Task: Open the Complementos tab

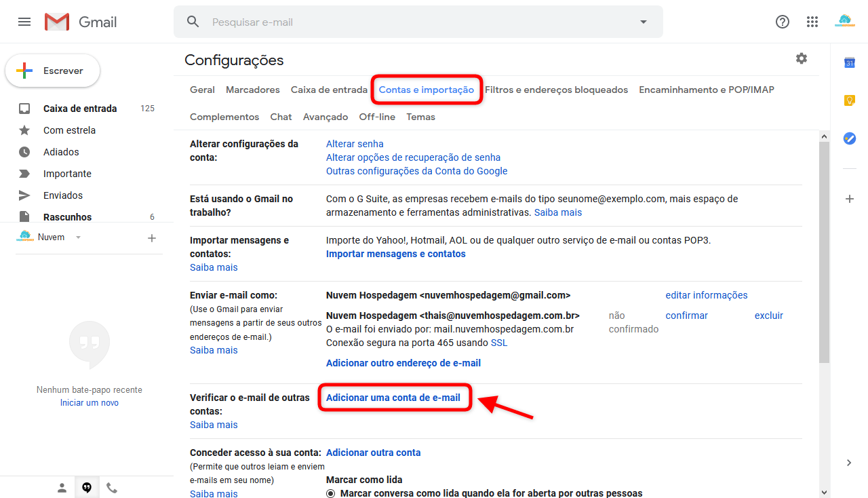Action: pos(224,117)
